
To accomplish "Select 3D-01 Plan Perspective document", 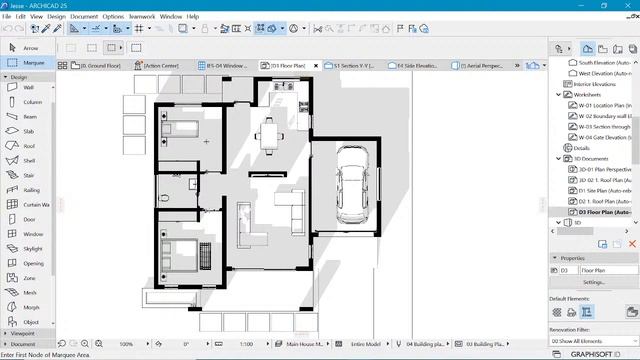I will click(x=600, y=169).
